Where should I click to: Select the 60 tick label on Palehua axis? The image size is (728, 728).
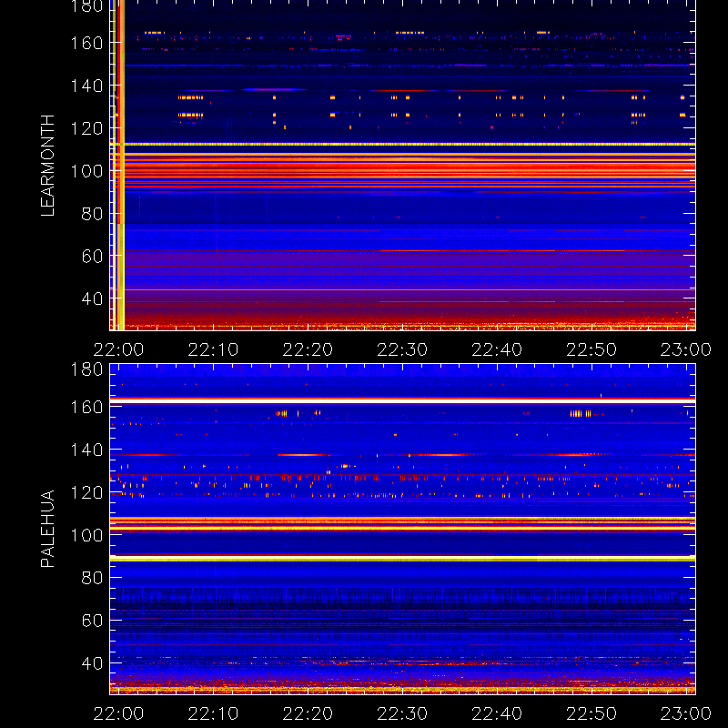click(x=92, y=620)
